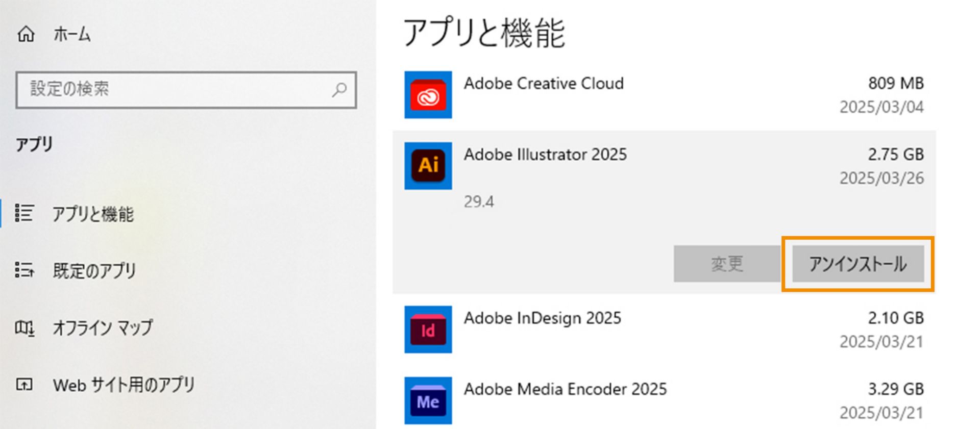
Task: Click the greyed 変更 button
Action: click(727, 264)
